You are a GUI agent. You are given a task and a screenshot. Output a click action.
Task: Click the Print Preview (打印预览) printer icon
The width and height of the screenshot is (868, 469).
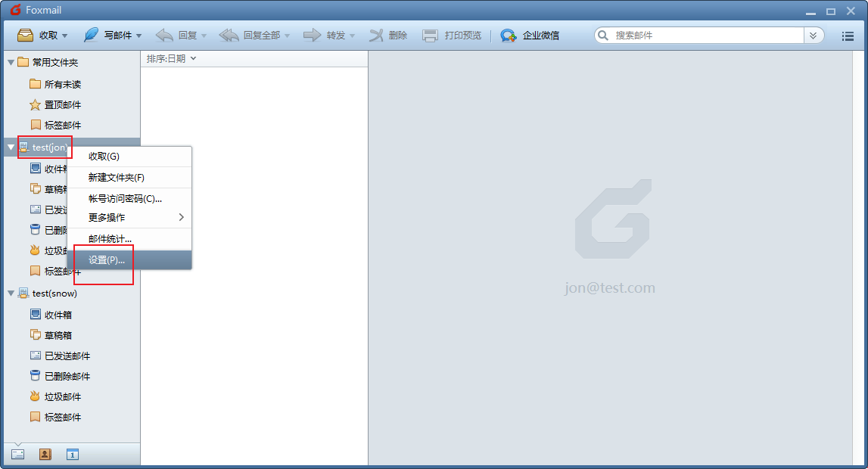click(x=430, y=36)
